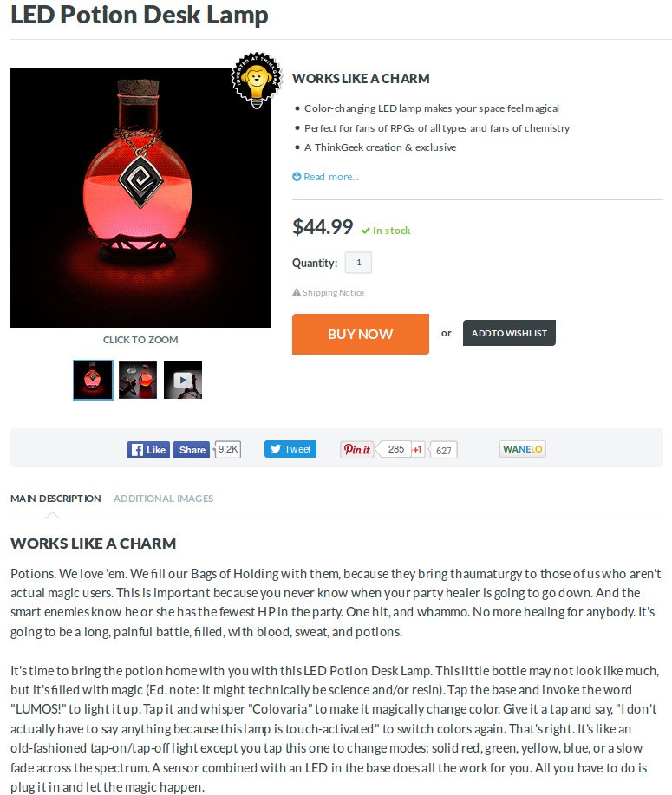Click the Google +1 button
Viewport: 672px width, 795px height.
point(417,450)
